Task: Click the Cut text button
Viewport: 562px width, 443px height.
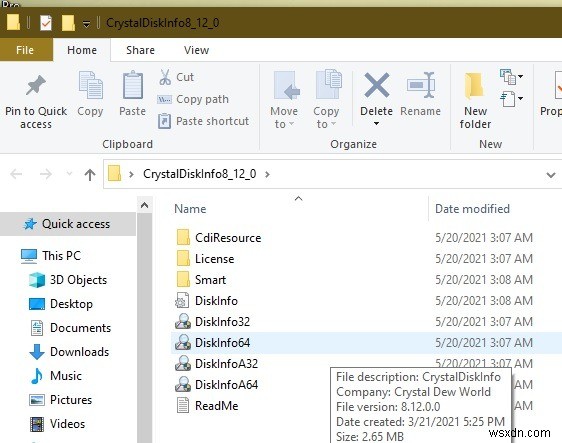Action: (x=185, y=77)
